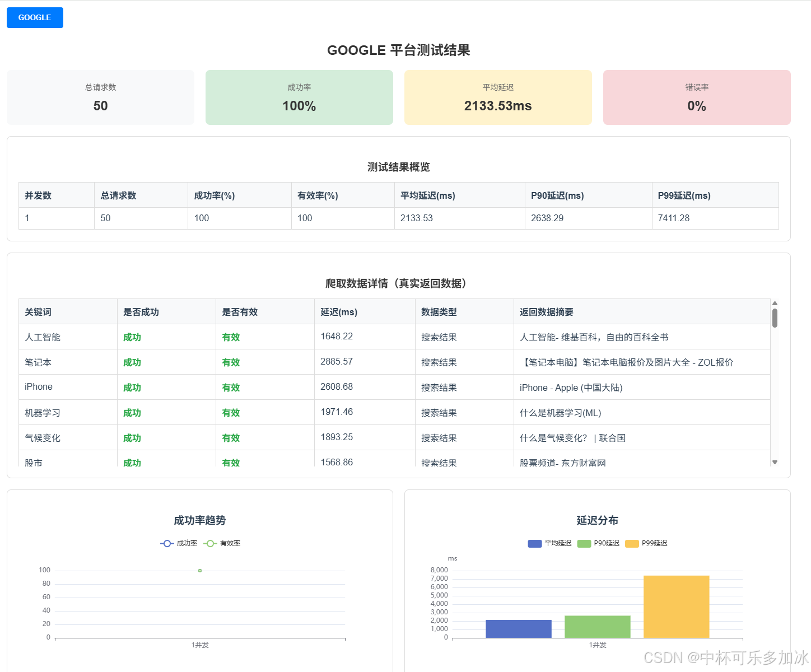This screenshot has height=672, width=811.
Task: Click the 有效 status in the 笔记本 row
Action: [231, 362]
